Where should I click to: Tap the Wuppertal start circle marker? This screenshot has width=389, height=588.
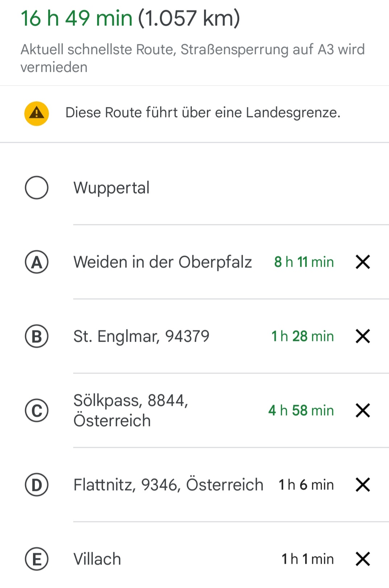[37, 188]
